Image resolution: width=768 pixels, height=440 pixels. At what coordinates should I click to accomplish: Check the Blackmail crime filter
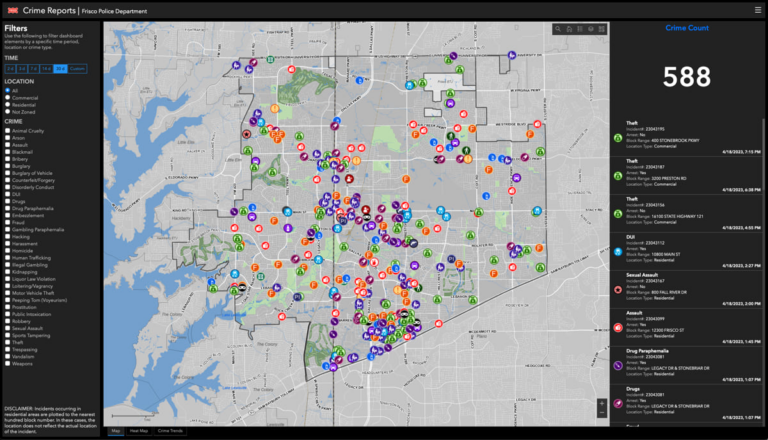pyautogui.click(x=7, y=152)
